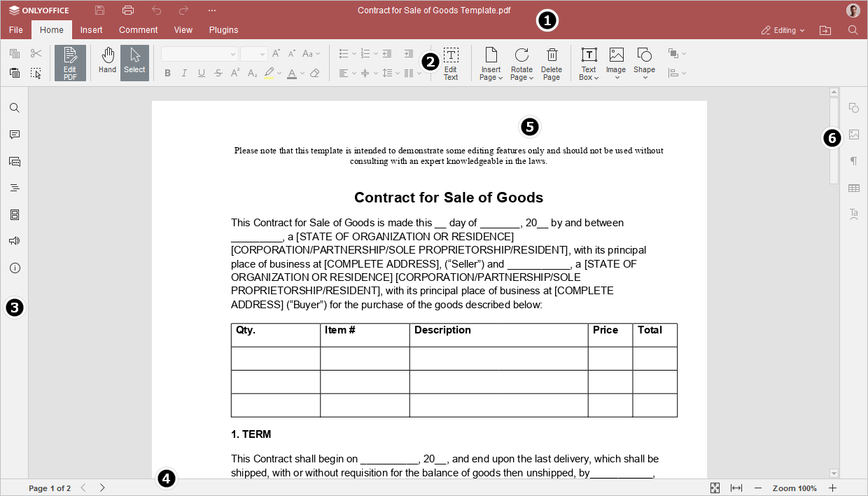The image size is (868, 496).
Task: Switch to the Insert tab
Action: [x=91, y=29]
